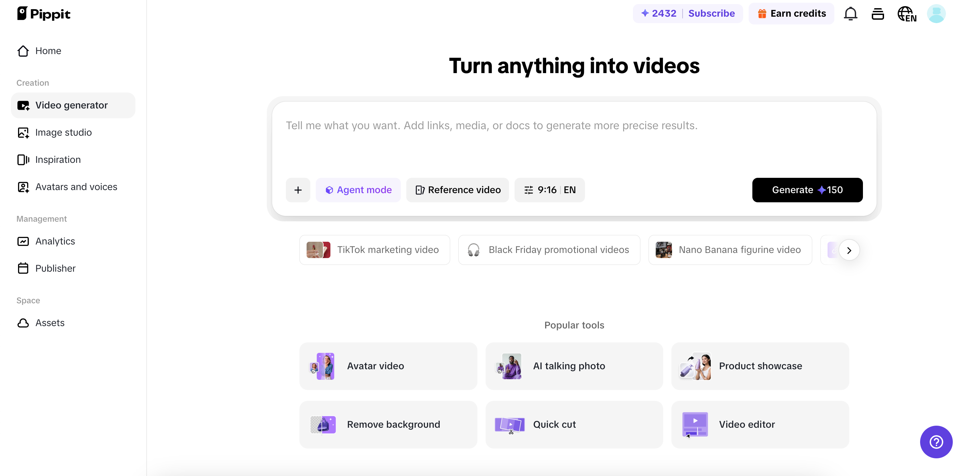Go to Home in the sidebar
The height and width of the screenshot is (476, 980).
tap(48, 51)
